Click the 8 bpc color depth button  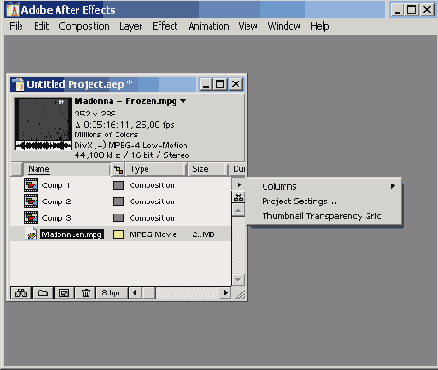click(111, 293)
